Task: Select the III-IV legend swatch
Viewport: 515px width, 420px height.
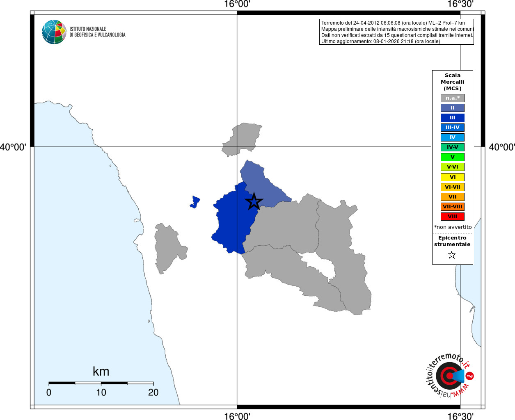Action: pos(453,128)
